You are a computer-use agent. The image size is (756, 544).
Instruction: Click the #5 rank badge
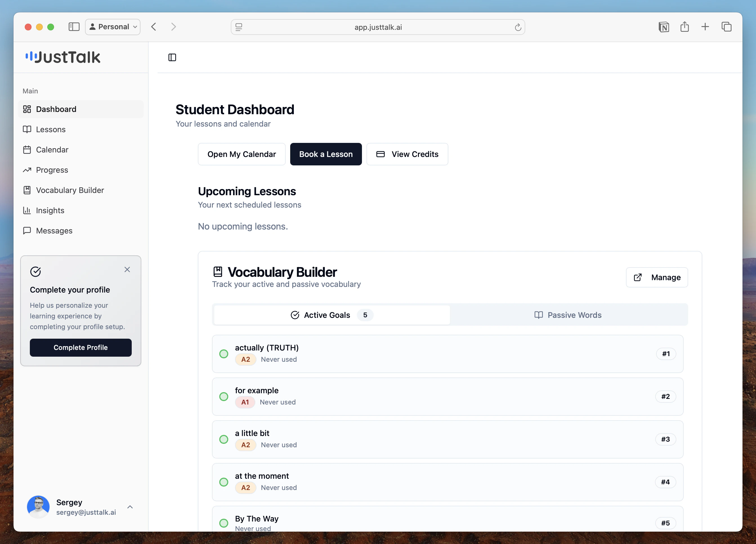[x=665, y=523]
